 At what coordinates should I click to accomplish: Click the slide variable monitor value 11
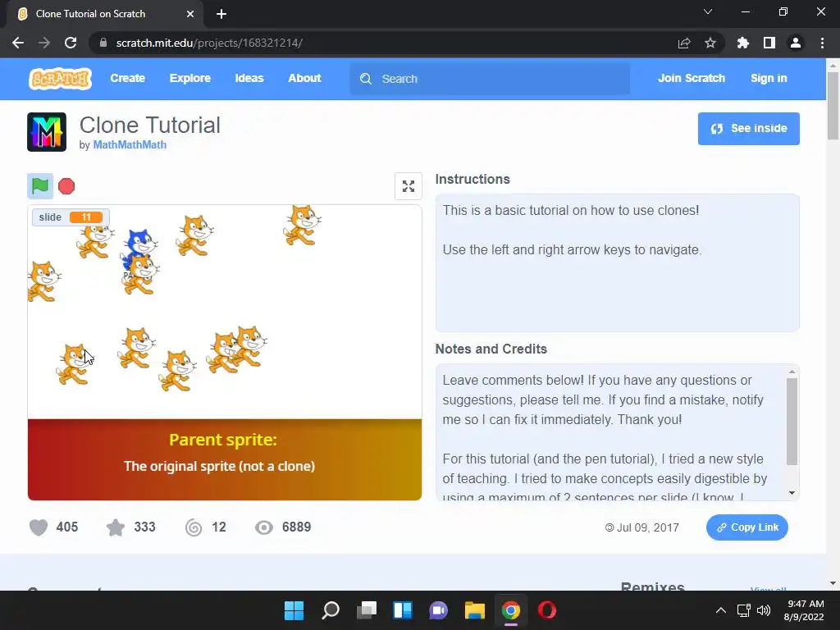pos(85,217)
